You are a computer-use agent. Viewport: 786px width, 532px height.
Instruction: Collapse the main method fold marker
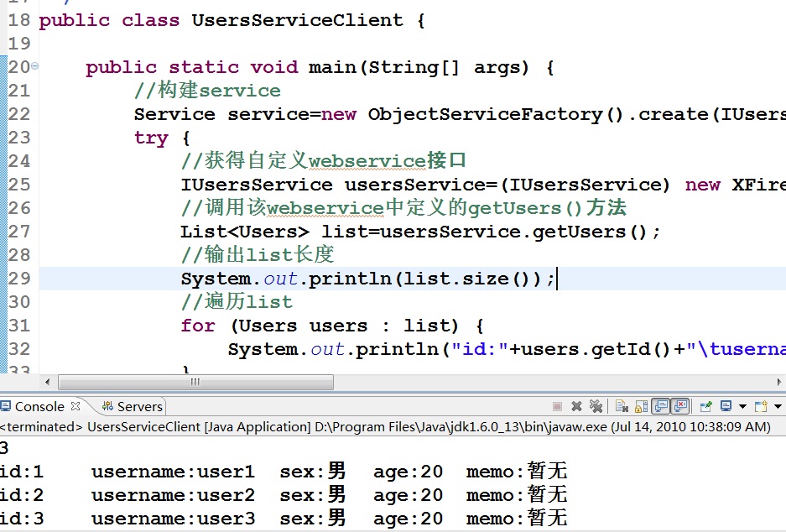point(35,65)
